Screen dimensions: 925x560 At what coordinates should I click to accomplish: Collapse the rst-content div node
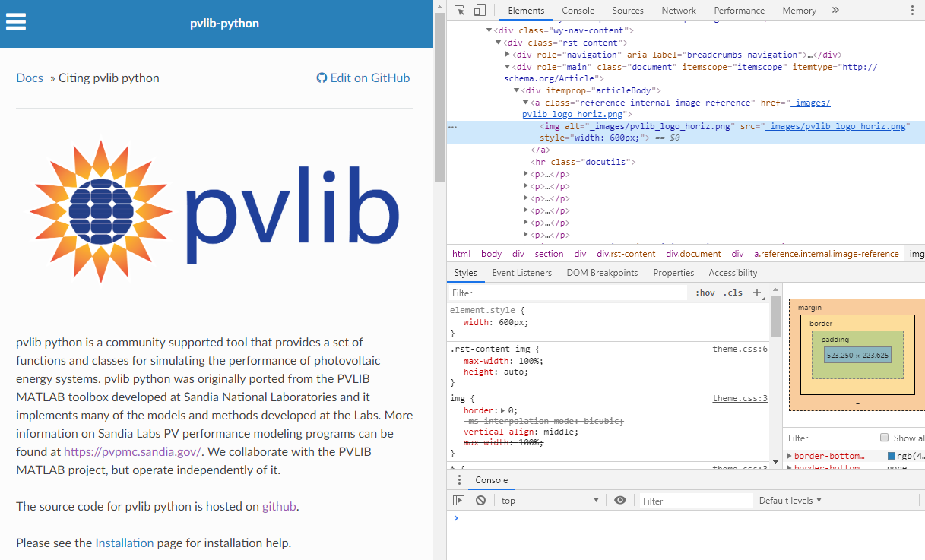499,43
